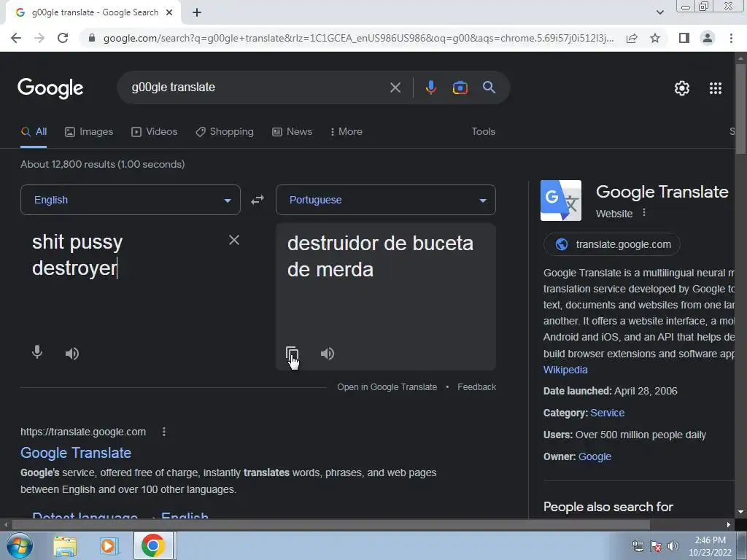The width and height of the screenshot is (747, 560).
Task: Open more options beside translate.google.com result
Action: coord(164,432)
